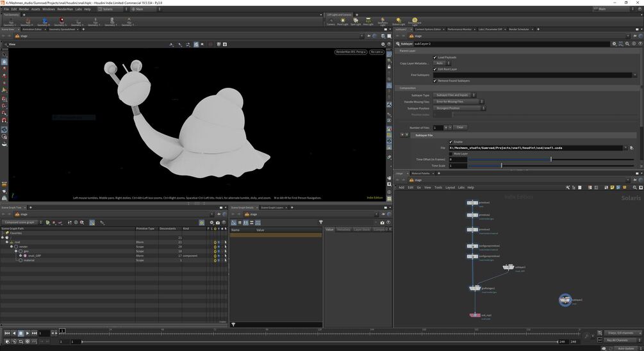Viewport: 644px width, 351px height.
Task: Open Layout menu in network view
Action: pos(450,188)
